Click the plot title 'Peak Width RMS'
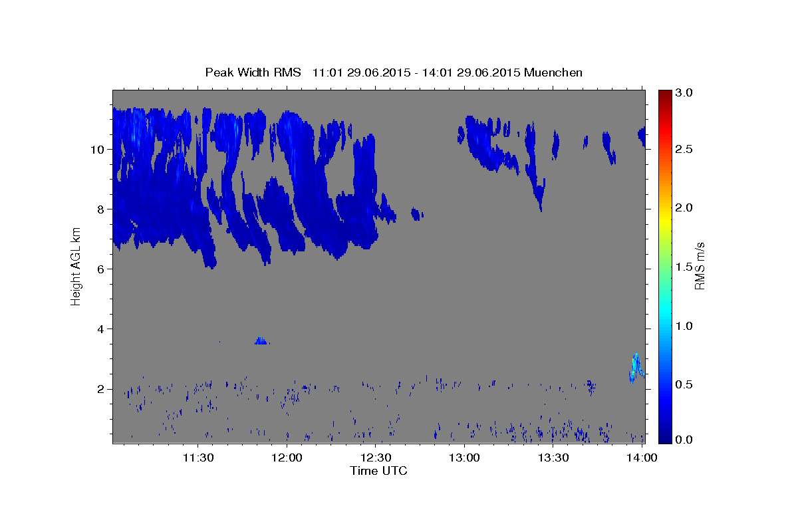The width and height of the screenshot is (798, 532). (x=253, y=72)
